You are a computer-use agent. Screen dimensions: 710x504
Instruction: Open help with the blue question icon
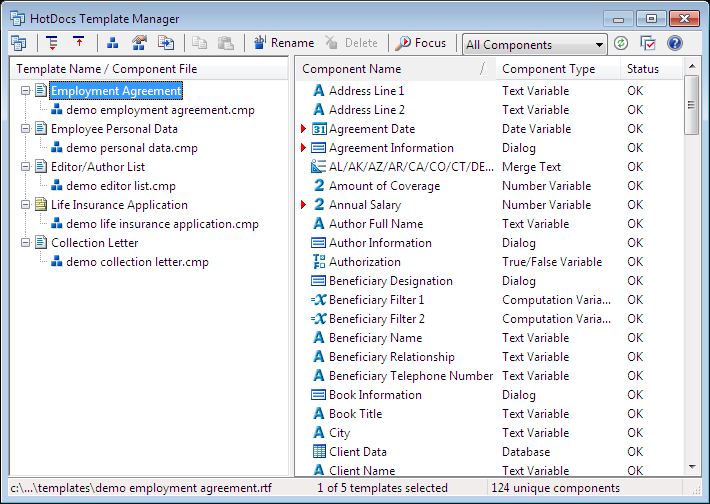coord(675,43)
